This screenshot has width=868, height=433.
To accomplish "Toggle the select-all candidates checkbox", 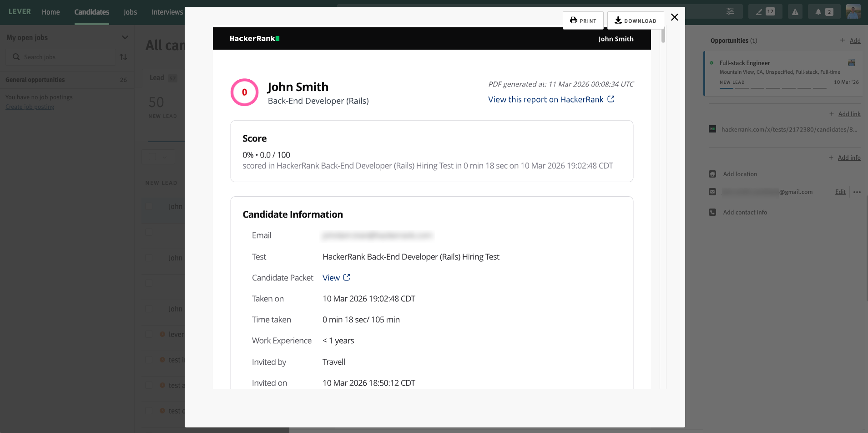I will click(x=152, y=157).
